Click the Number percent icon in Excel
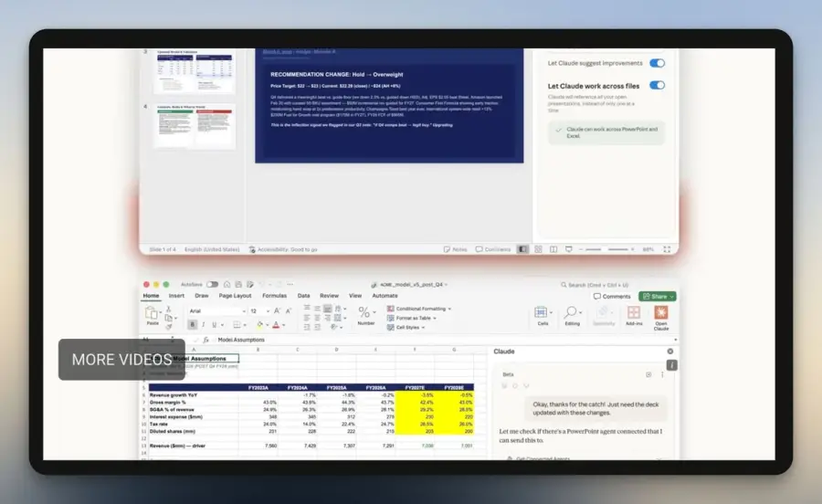The height and width of the screenshot is (504, 822). (x=364, y=312)
